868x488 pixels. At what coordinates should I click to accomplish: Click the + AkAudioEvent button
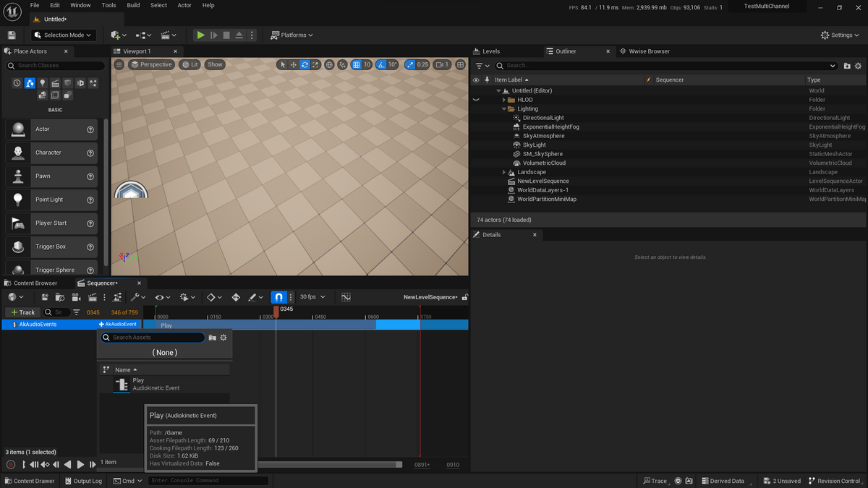[118, 325]
